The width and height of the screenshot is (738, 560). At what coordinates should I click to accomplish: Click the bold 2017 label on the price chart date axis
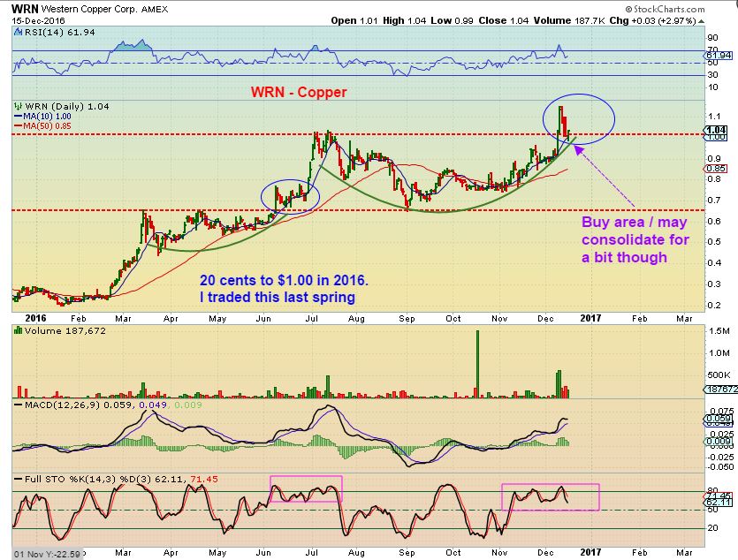[x=590, y=318]
